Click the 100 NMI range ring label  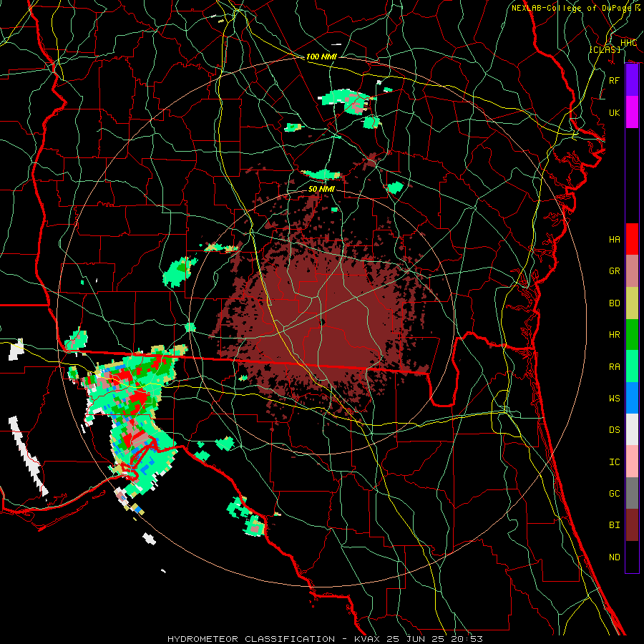pos(321,57)
